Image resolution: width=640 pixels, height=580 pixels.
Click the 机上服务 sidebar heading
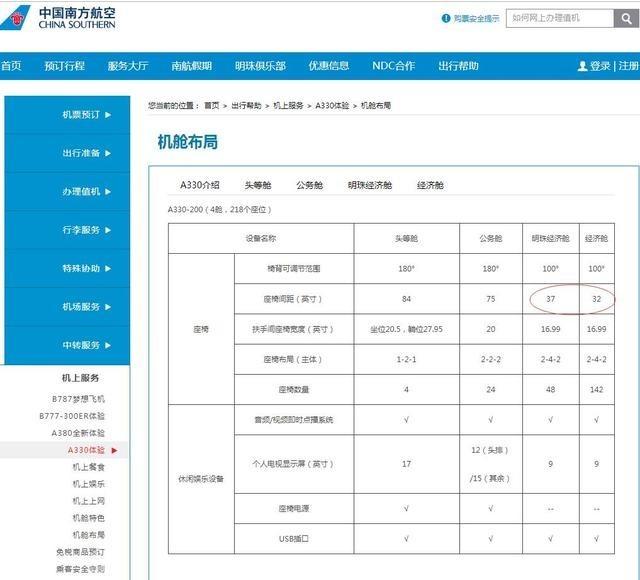click(80, 378)
